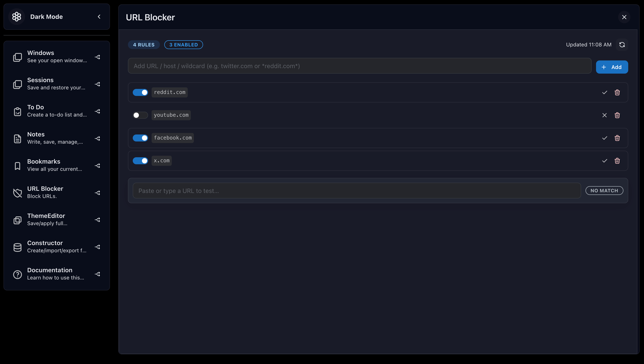Click the refresh rules icon

(x=622, y=45)
